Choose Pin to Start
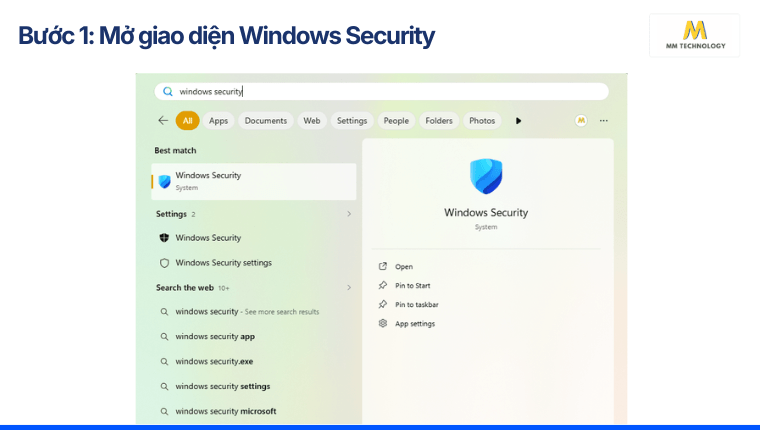 412,286
